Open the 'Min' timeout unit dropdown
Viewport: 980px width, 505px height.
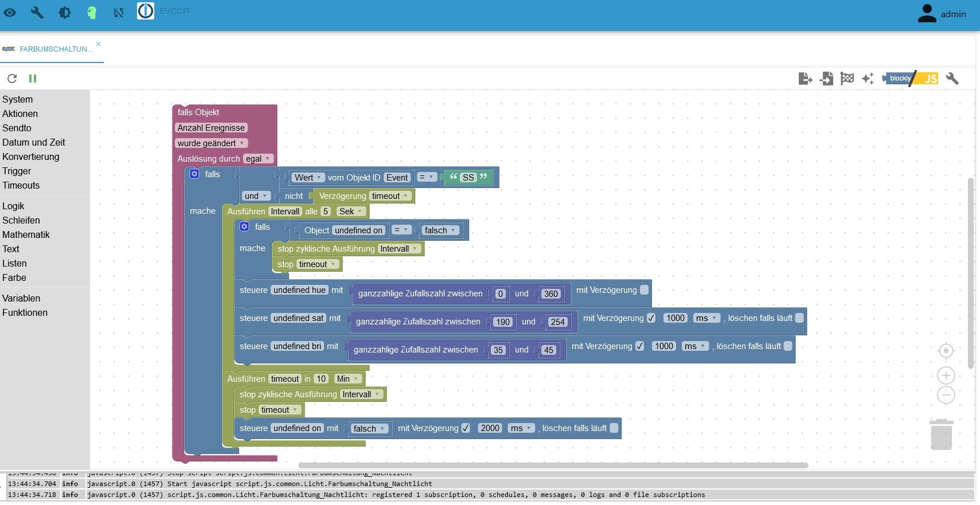point(348,379)
